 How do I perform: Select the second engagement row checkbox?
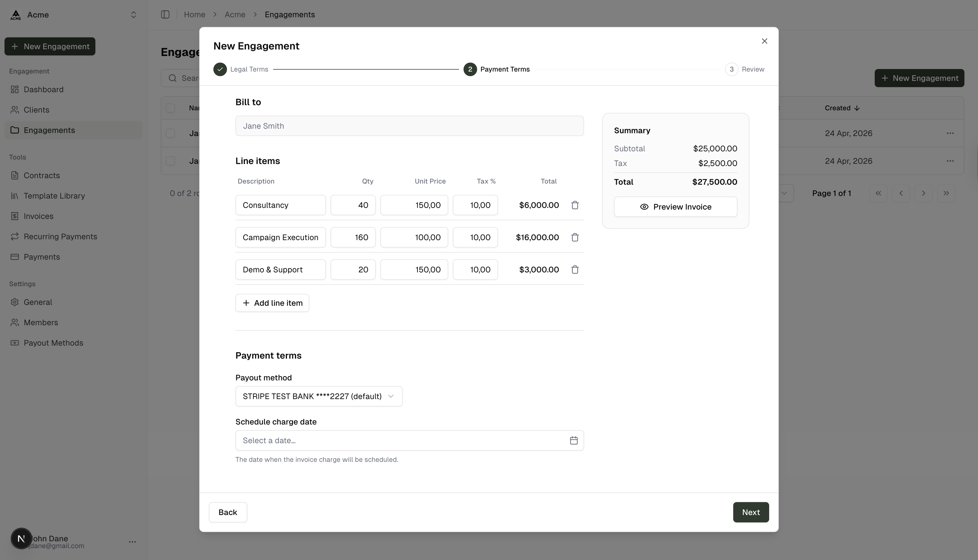(170, 161)
